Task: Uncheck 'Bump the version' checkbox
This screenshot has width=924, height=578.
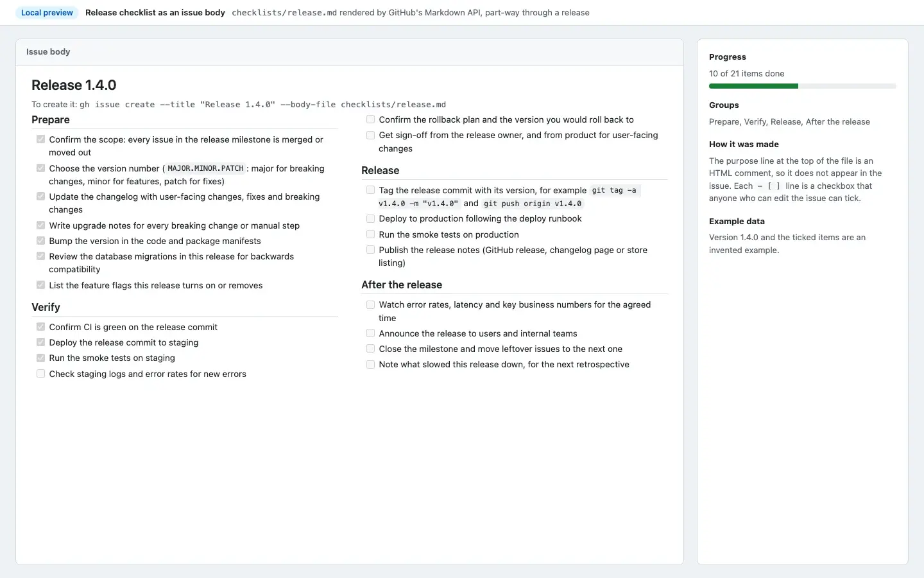Action: pos(40,240)
